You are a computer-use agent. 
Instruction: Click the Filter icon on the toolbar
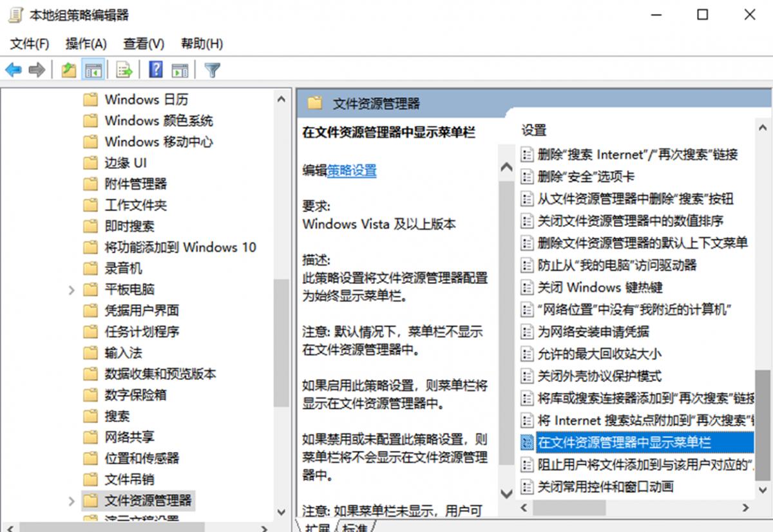(x=213, y=69)
